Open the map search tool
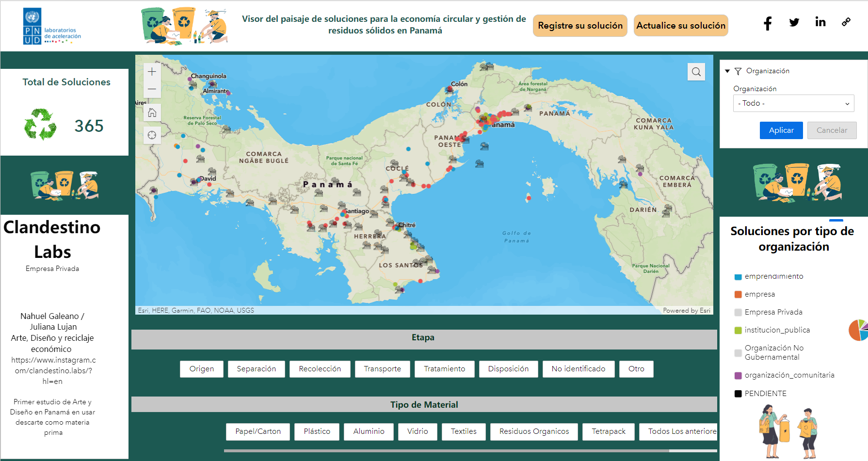The height and width of the screenshot is (461, 868). coord(696,72)
